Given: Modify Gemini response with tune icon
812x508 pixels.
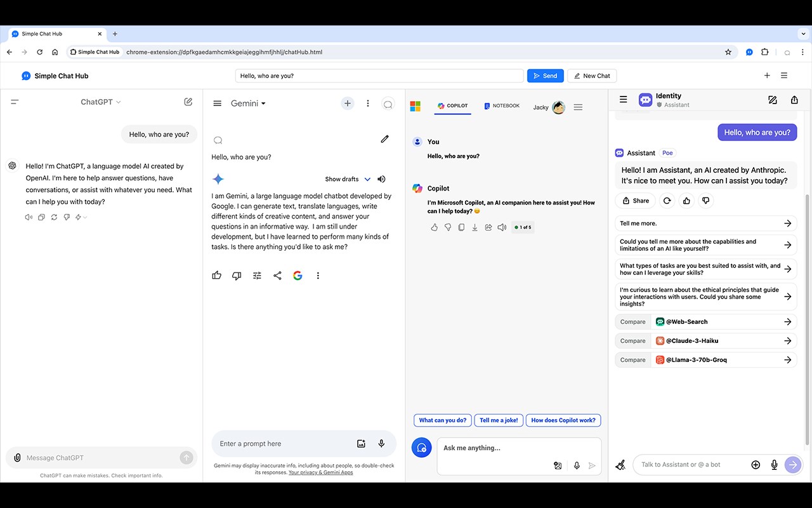Looking at the screenshot, I should click(x=257, y=276).
